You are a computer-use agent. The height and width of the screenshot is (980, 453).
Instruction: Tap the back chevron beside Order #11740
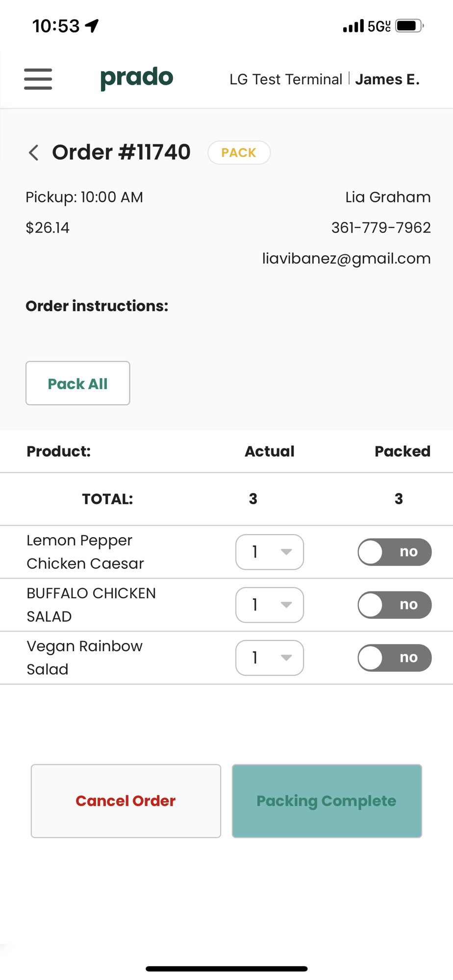tap(33, 152)
